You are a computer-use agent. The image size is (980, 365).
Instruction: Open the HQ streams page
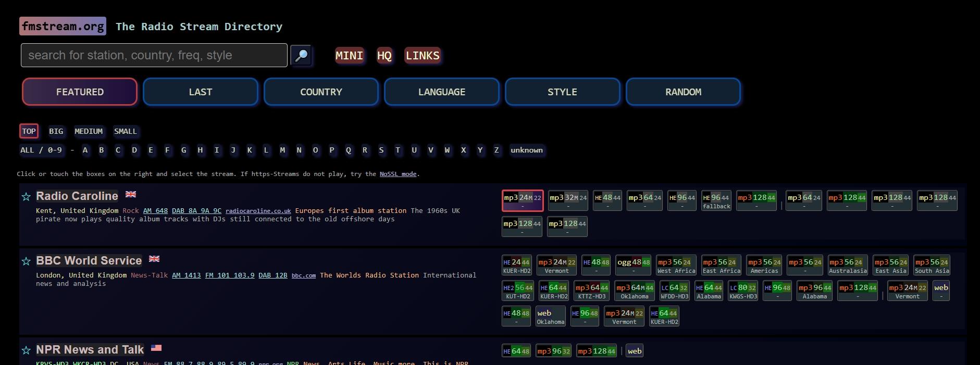[x=384, y=55]
